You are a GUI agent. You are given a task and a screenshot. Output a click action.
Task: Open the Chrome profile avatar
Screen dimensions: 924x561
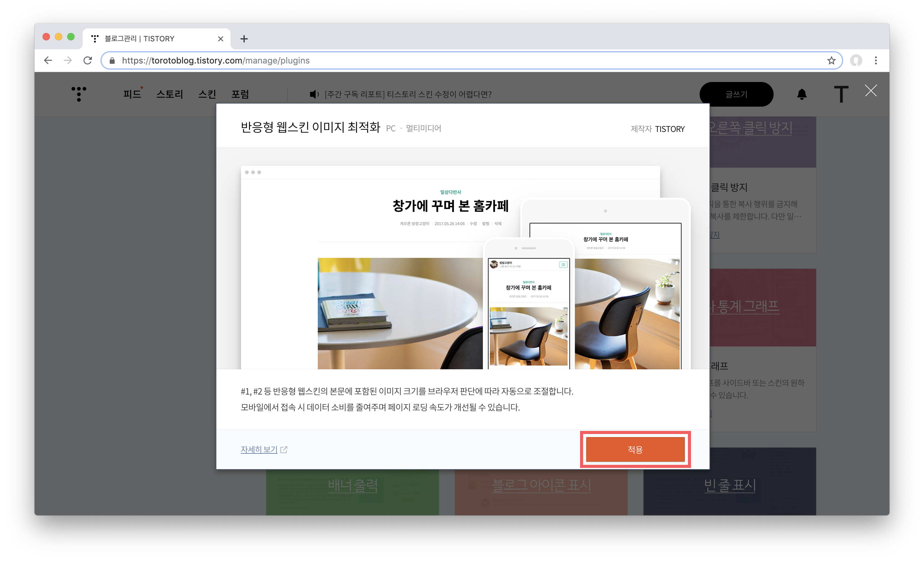856,60
